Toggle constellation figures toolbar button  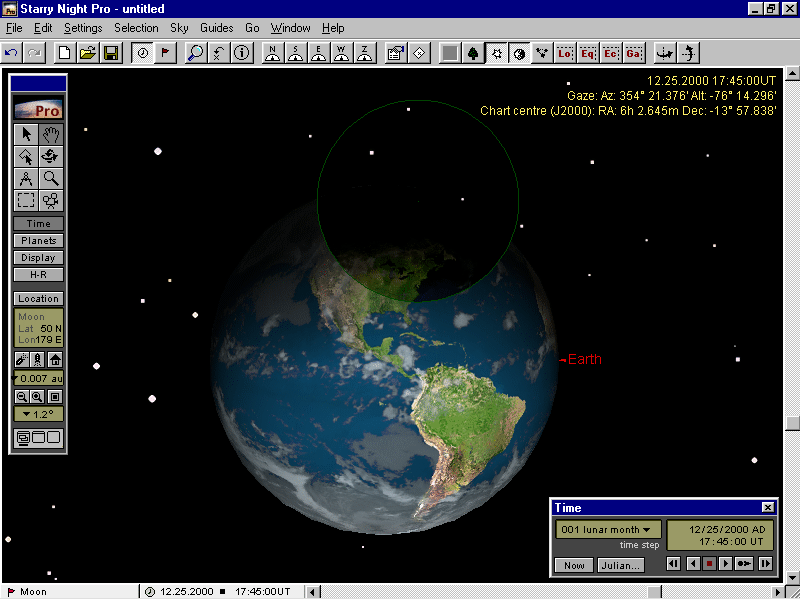point(543,53)
